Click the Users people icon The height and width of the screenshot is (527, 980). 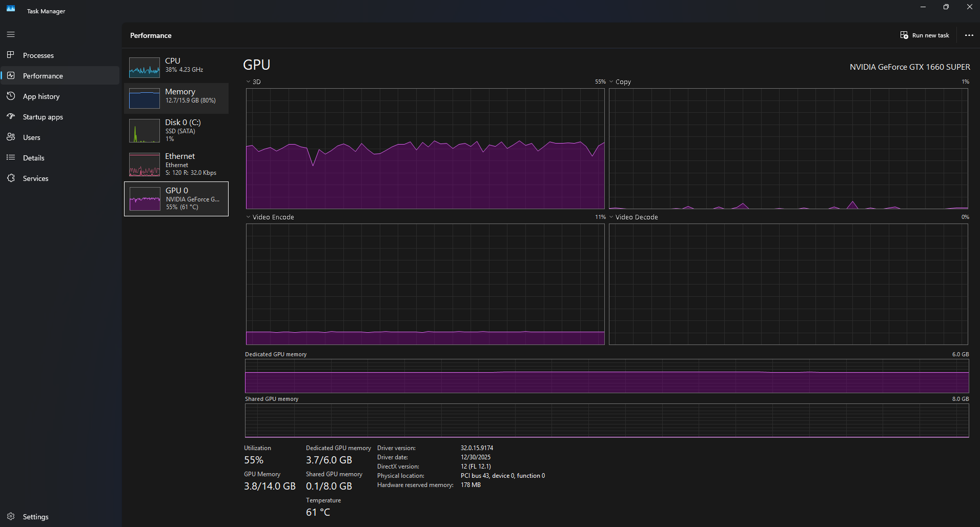11,137
